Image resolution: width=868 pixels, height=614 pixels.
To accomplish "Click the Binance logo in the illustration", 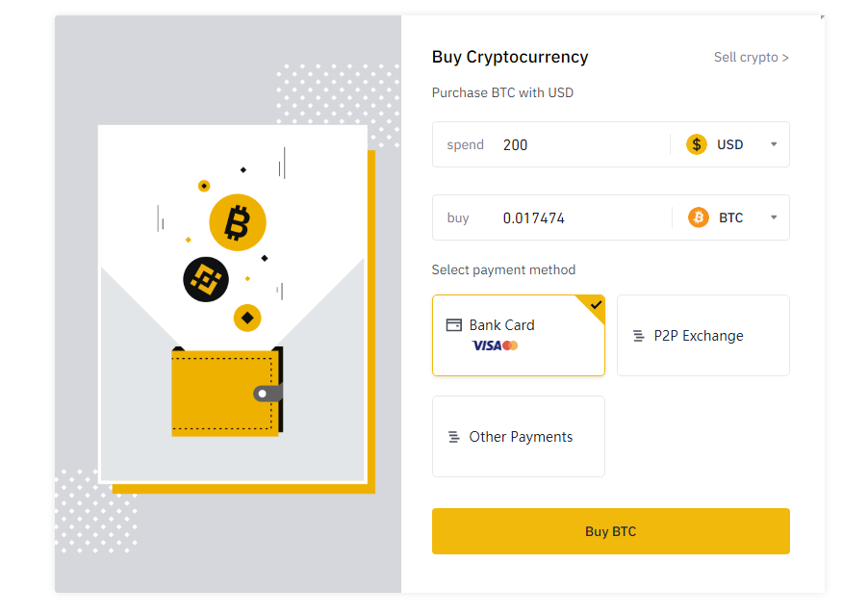I will click(205, 279).
